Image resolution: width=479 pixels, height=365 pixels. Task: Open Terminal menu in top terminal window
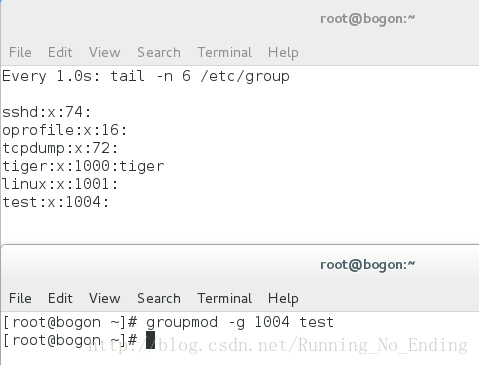(x=225, y=52)
